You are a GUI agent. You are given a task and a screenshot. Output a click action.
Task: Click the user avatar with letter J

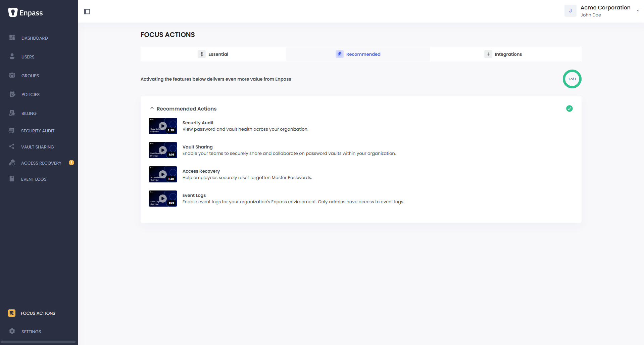coord(571,11)
